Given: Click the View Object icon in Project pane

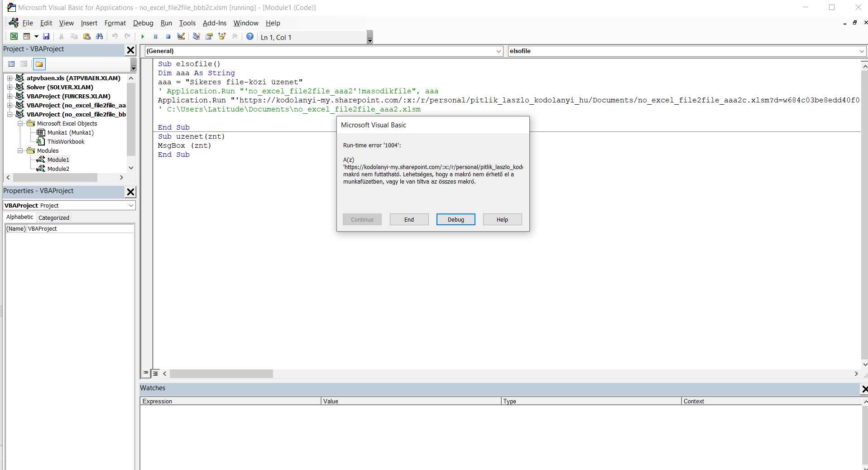Looking at the screenshot, I should (x=24, y=64).
